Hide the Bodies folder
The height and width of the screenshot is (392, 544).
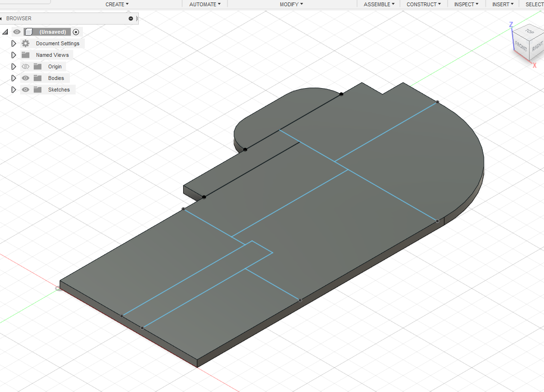tap(26, 78)
